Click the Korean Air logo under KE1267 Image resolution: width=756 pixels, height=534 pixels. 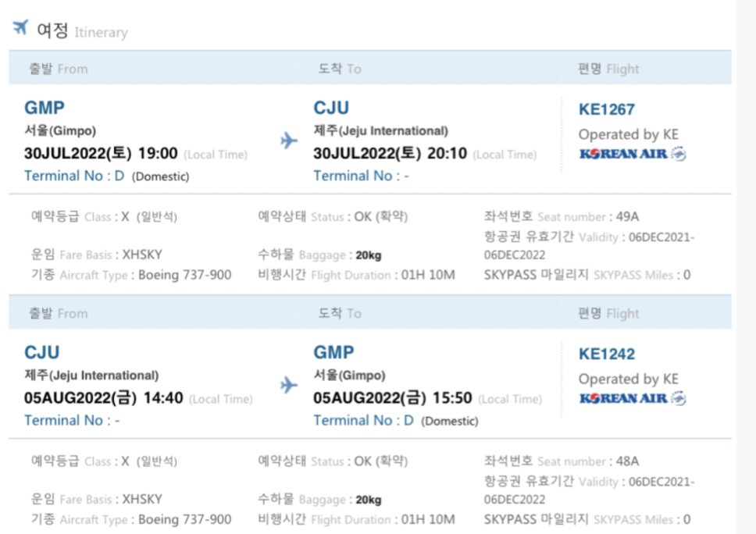[x=633, y=154]
